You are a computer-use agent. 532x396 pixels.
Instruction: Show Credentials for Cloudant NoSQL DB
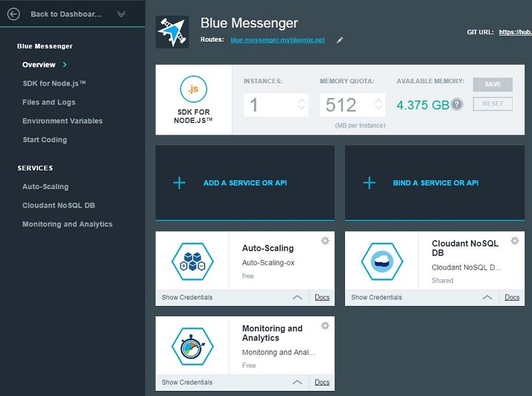click(x=376, y=297)
